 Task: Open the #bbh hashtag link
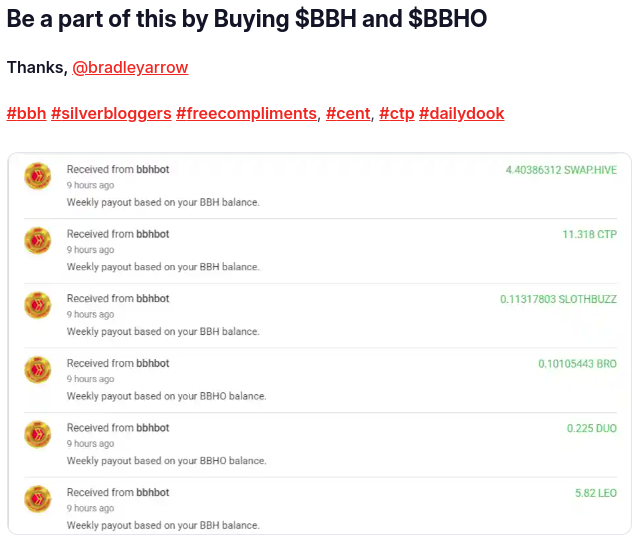(27, 113)
